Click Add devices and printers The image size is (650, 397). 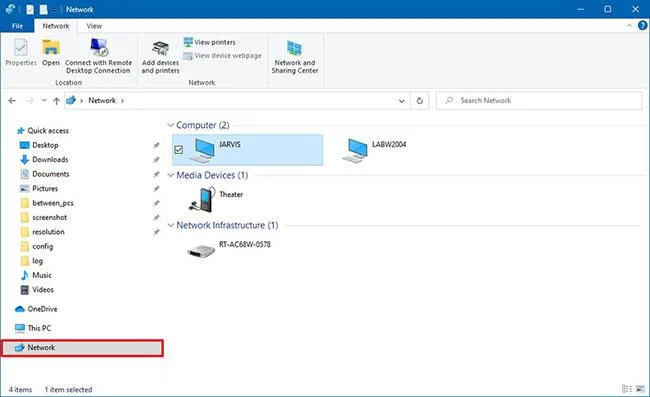click(160, 58)
